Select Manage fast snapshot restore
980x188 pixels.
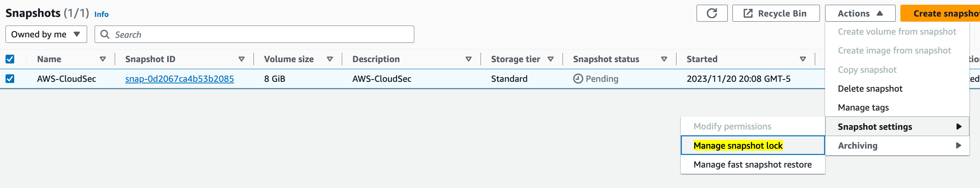[x=753, y=164]
